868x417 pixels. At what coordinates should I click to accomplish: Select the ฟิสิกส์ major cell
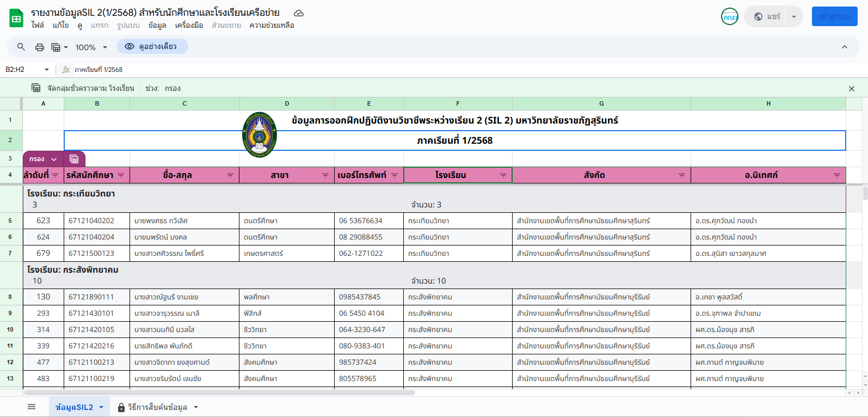(287, 313)
